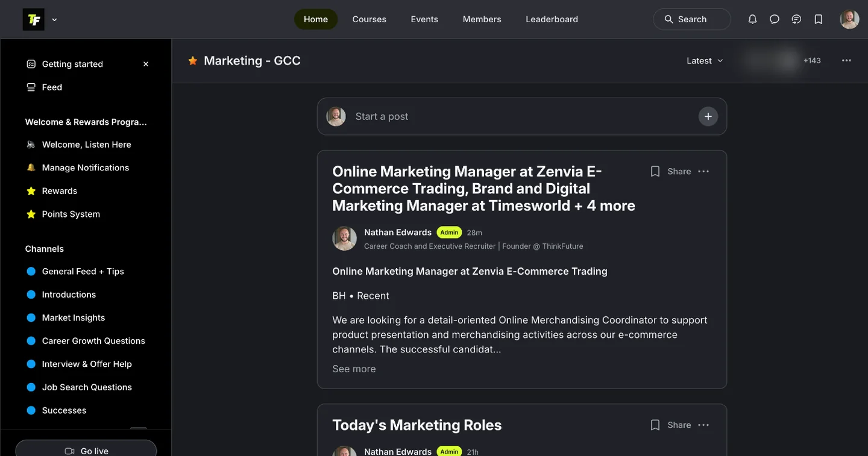Open space options menu beside +143

(847, 61)
